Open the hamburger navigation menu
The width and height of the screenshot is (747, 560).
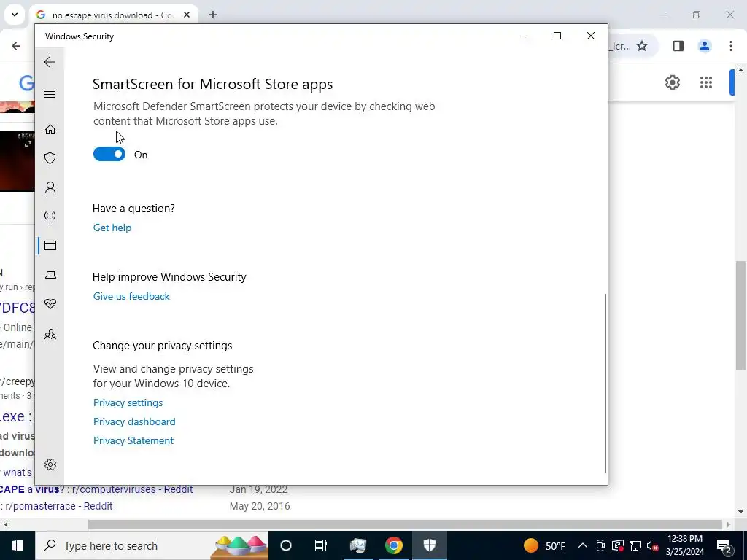(x=50, y=94)
